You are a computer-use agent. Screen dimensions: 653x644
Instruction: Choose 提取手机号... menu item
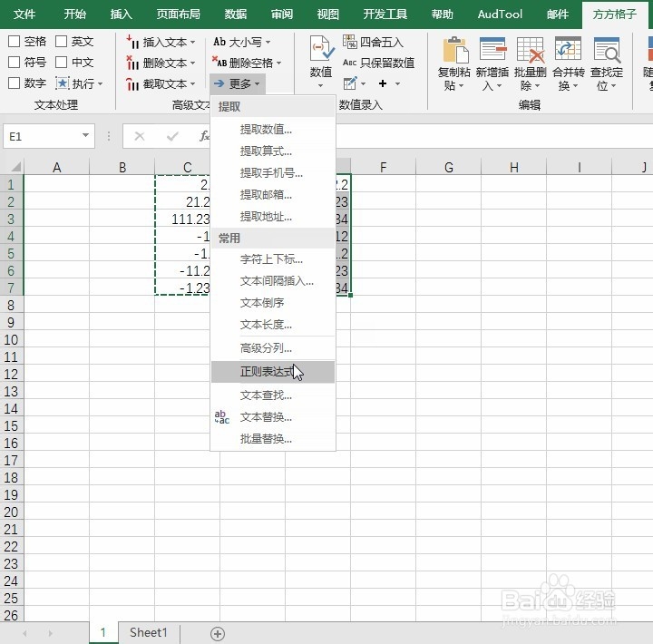click(x=273, y=172)
